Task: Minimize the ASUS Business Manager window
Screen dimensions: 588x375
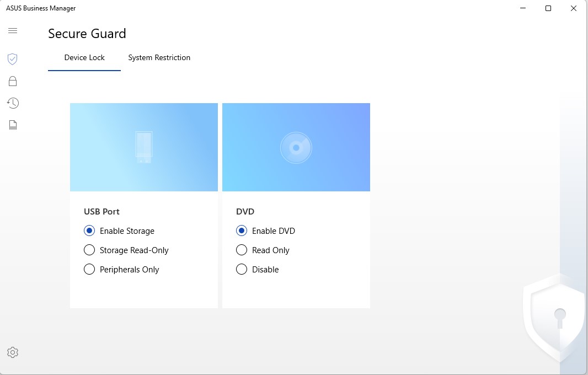Action: 523,8
